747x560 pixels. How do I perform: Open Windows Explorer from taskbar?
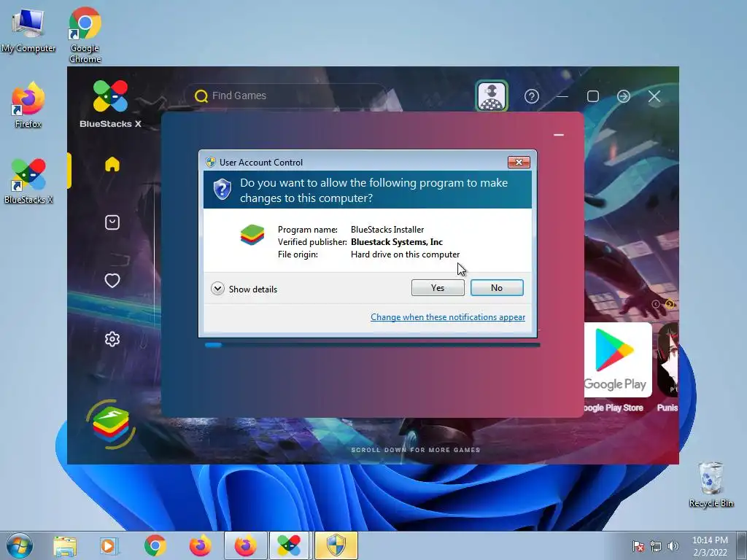(x=65, y=546)
